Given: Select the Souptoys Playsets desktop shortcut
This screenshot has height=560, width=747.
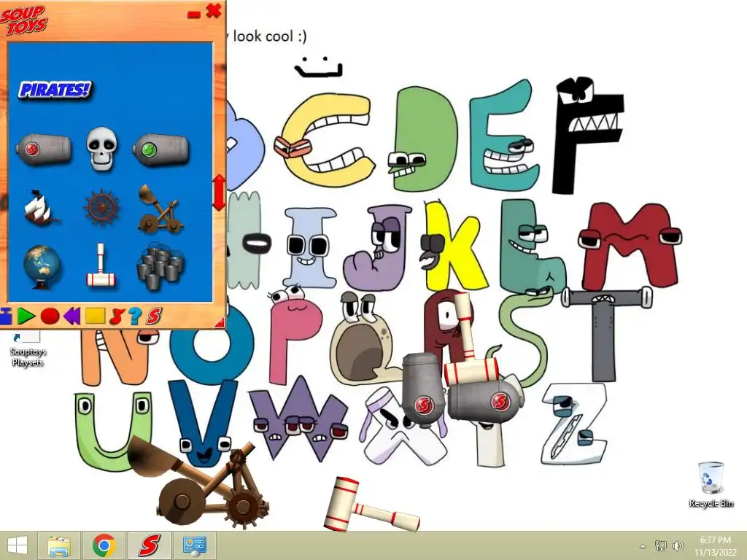Looking at the screenshot, I should (x=28, y=349).
